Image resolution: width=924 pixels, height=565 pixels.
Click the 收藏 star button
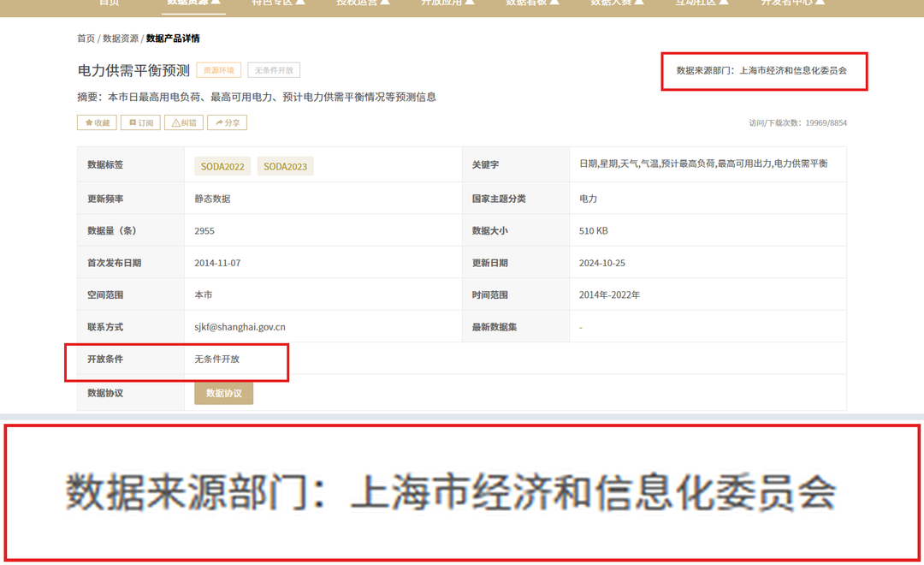98,122
